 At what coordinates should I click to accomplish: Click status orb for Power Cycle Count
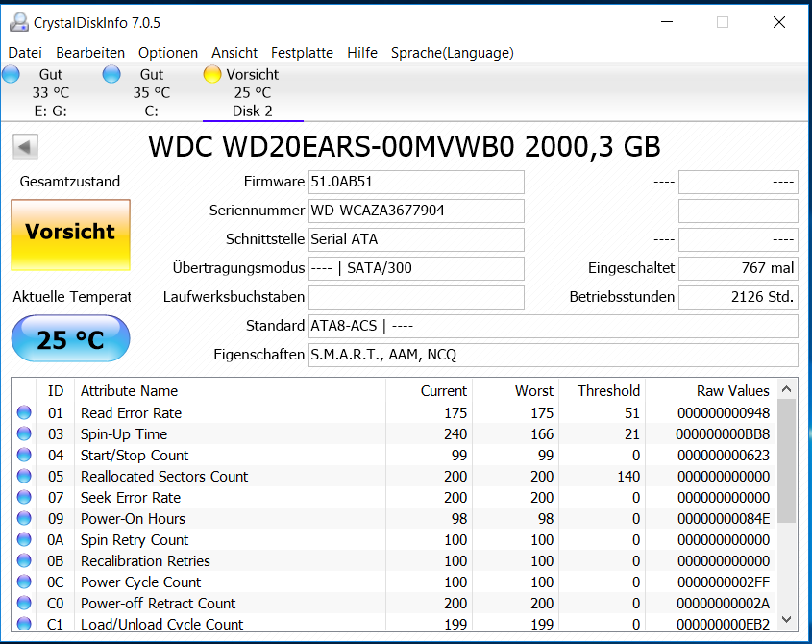[x=24, y=582]
